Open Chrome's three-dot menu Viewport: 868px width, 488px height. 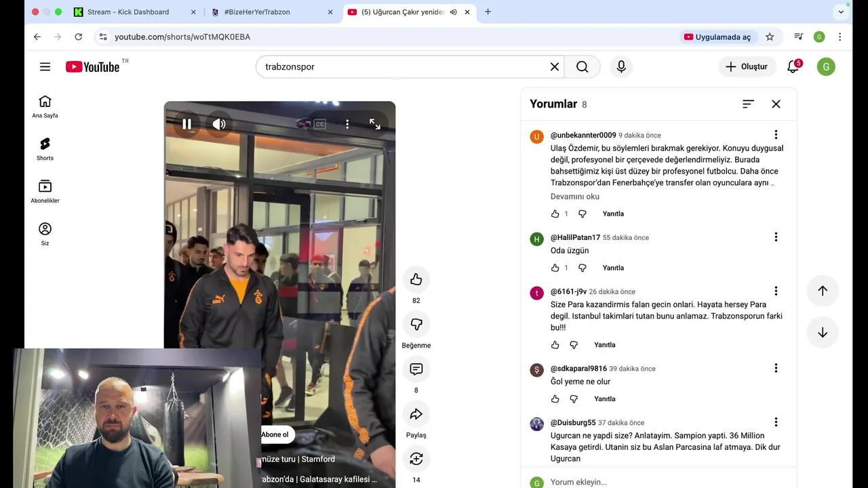click(x=840, y=37)
